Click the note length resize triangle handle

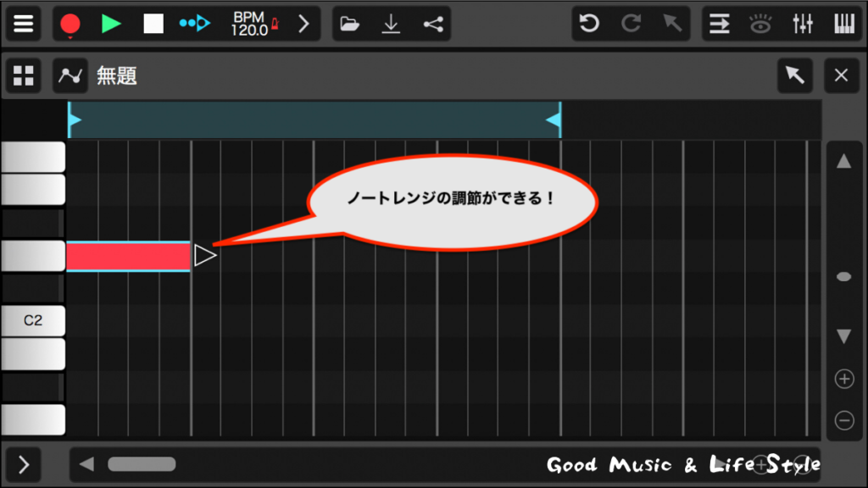[x=205, y=256]
